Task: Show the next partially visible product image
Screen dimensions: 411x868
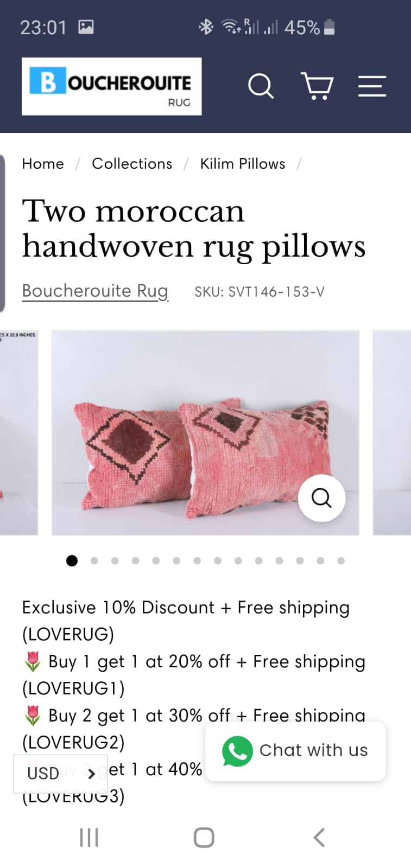Action: point(392,432)
